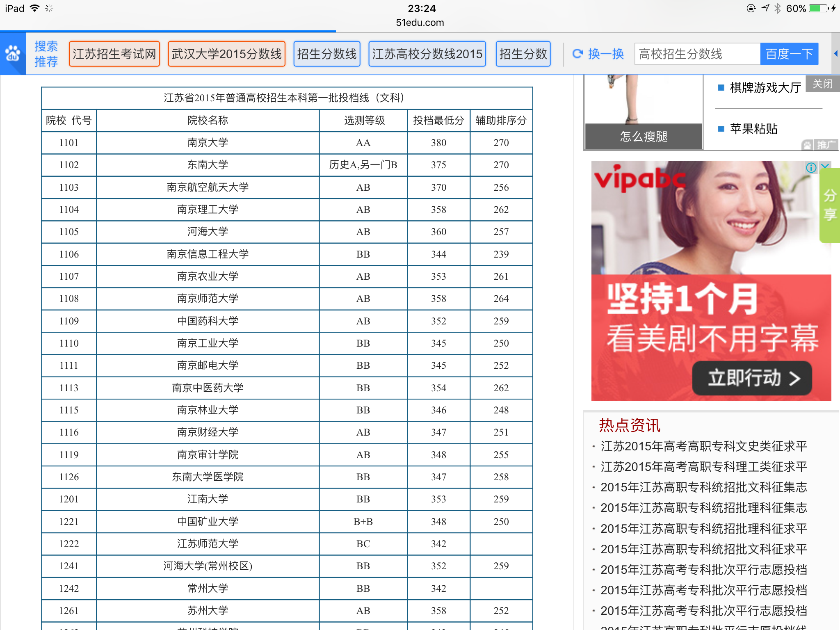Click the 换一换 refresh icon
Screen dimensions: 840x630
point(577,54)
